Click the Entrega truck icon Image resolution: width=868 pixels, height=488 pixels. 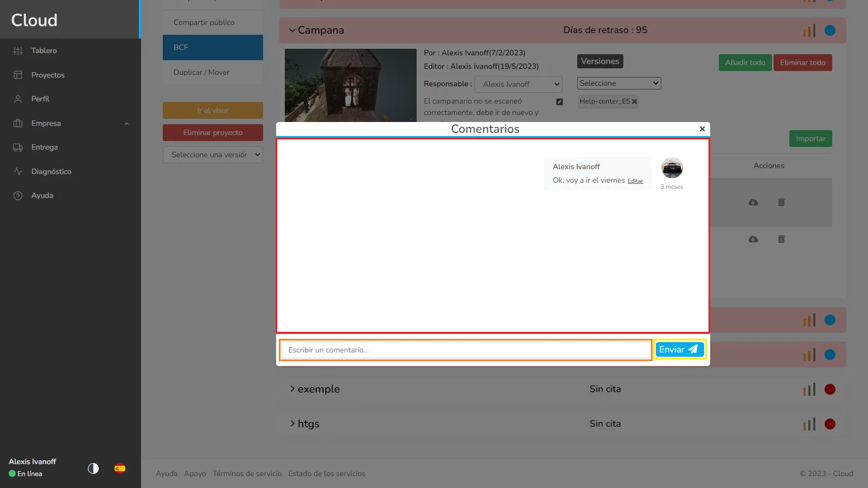point(18,147)
